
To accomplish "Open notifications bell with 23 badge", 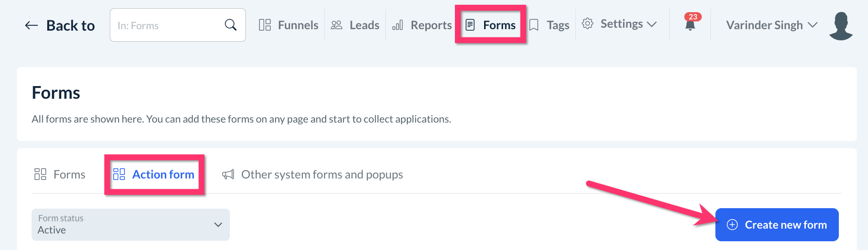I will click(x=690, y=23).
